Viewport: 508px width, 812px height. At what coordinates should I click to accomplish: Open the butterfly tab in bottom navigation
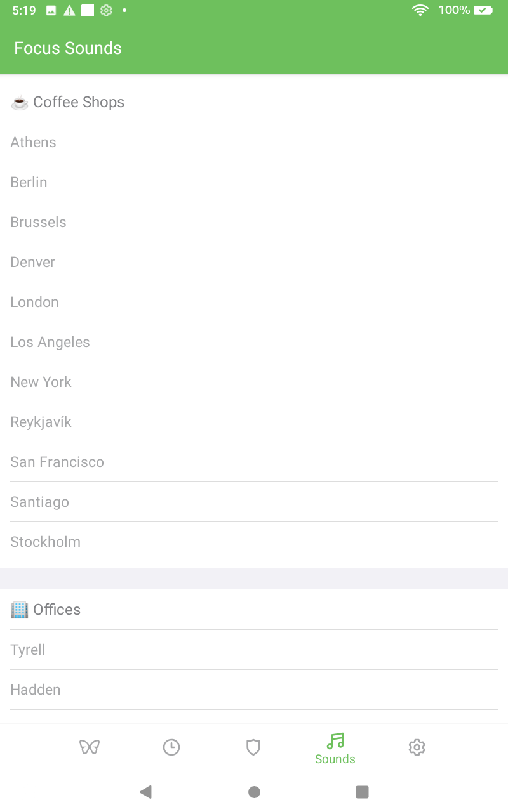90,747
